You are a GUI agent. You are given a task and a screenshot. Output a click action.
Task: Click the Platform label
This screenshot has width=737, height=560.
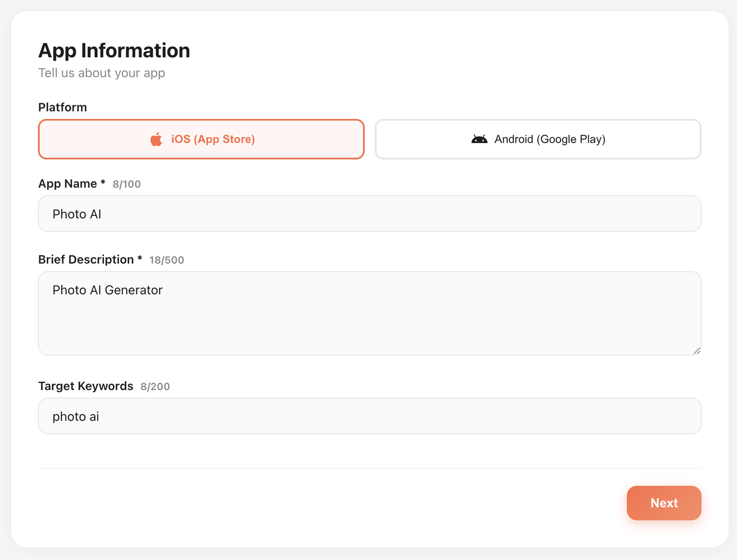pos(63,107)
